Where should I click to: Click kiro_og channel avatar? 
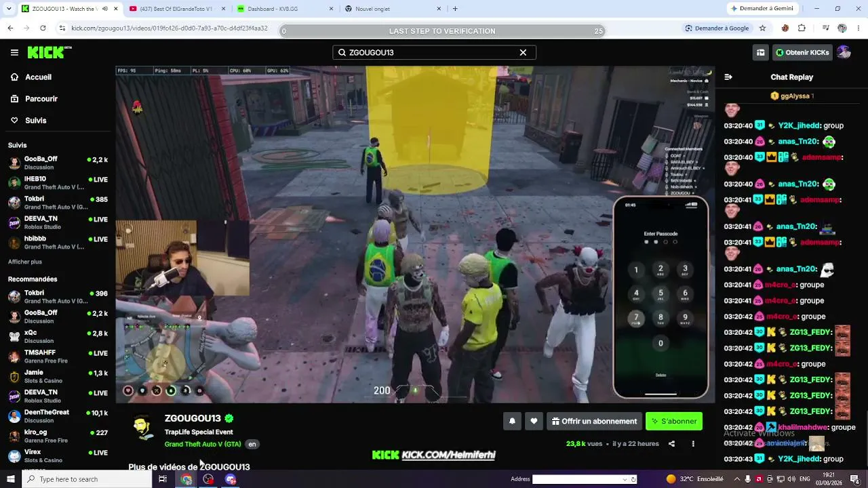[14, 436]
